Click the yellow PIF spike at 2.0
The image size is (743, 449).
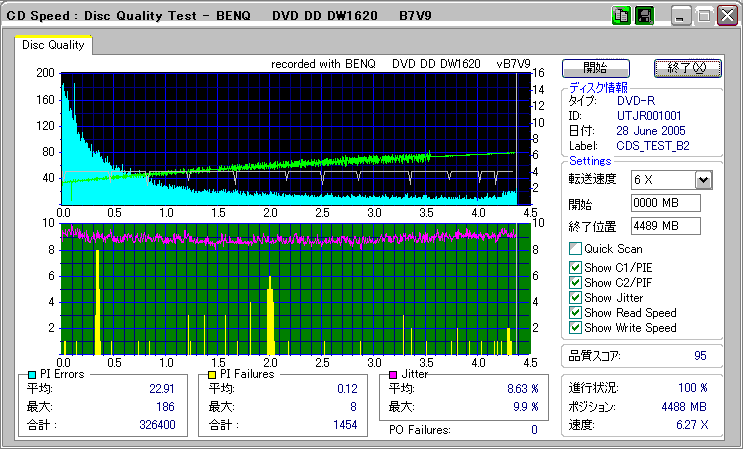click(270, 315)
